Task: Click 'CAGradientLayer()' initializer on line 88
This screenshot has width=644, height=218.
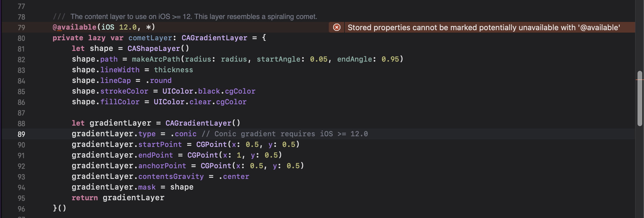Action: pos(203,123)
